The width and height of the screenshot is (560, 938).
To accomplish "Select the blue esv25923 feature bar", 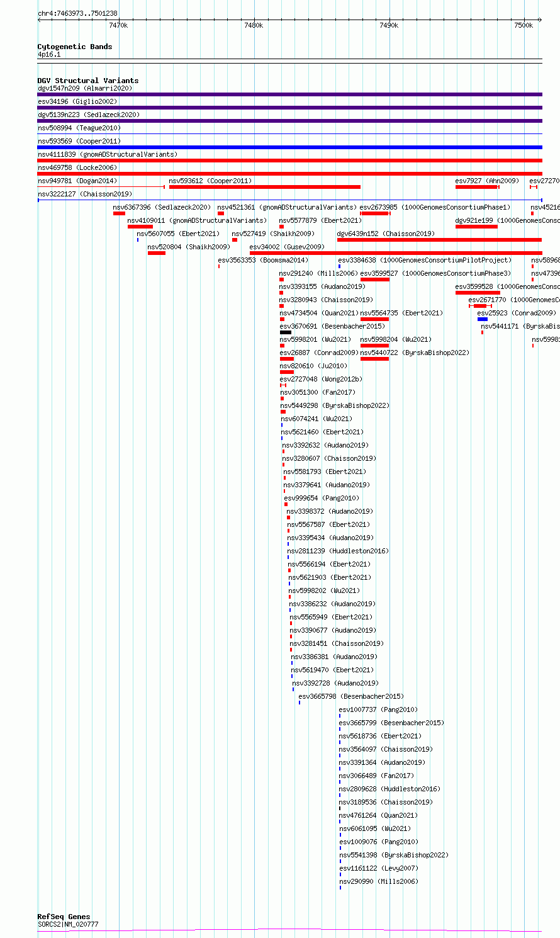I will (x=483, y=319).
